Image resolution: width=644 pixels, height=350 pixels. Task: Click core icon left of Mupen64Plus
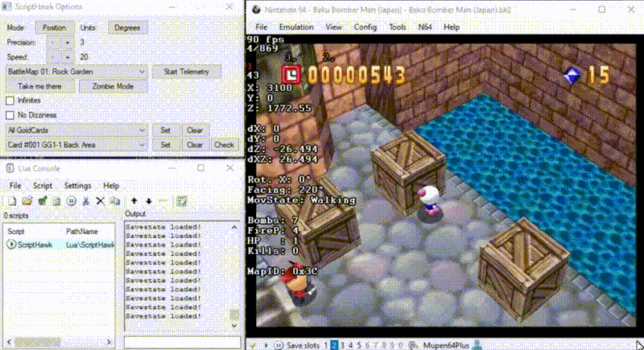(x=414, y=345)
